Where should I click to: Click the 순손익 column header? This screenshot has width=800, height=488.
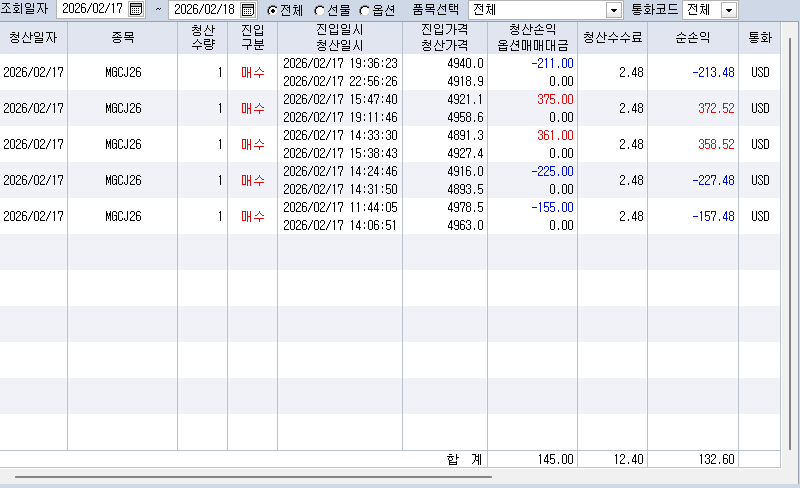click(693, 38)
